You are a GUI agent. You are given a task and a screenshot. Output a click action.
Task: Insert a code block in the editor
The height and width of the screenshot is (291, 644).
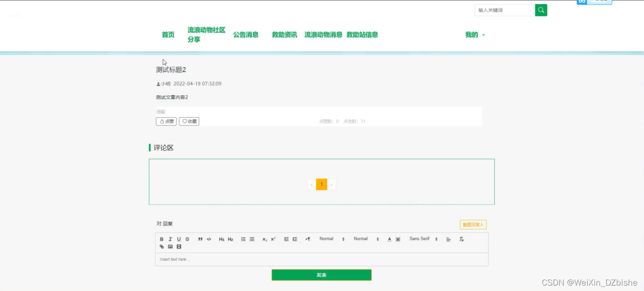click(x=209, y=239)
